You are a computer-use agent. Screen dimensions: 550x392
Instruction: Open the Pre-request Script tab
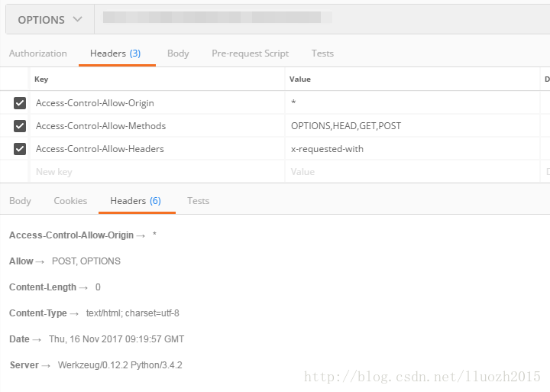[250, 53]
